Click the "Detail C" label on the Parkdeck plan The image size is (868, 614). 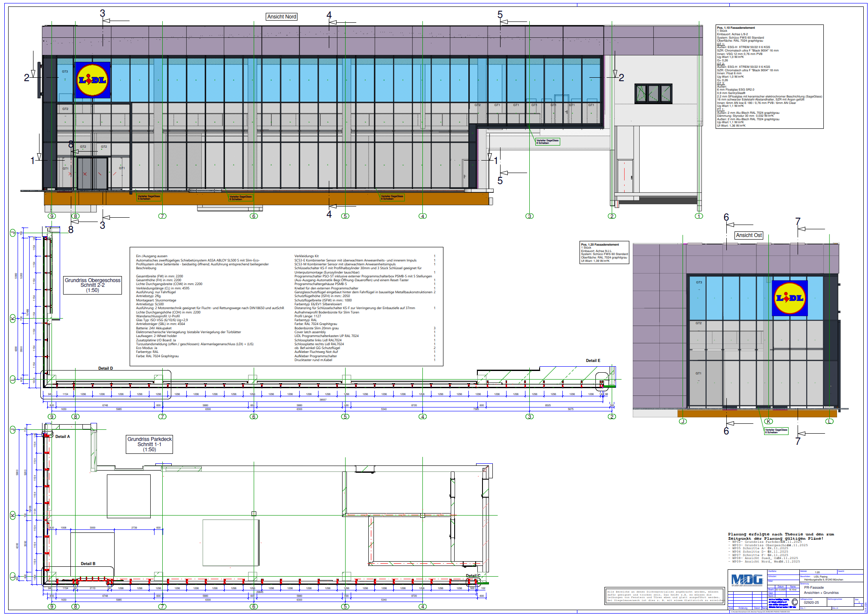click(x=473, y=576)
